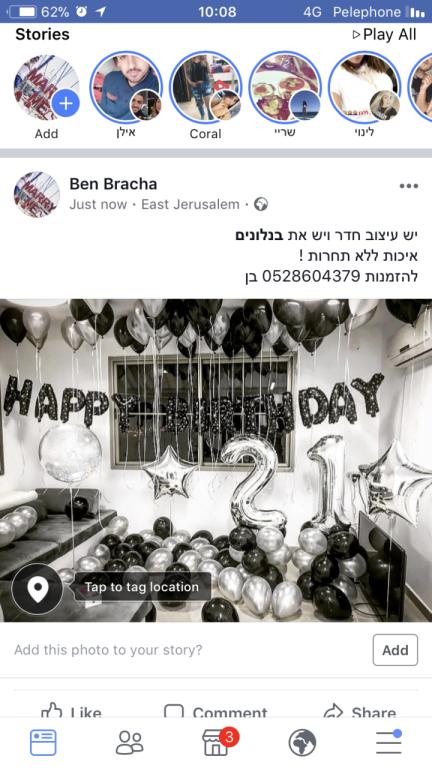This screenshot has height=768, width=432.
Task: Tap Play All stories
Action: coord(384,35)
